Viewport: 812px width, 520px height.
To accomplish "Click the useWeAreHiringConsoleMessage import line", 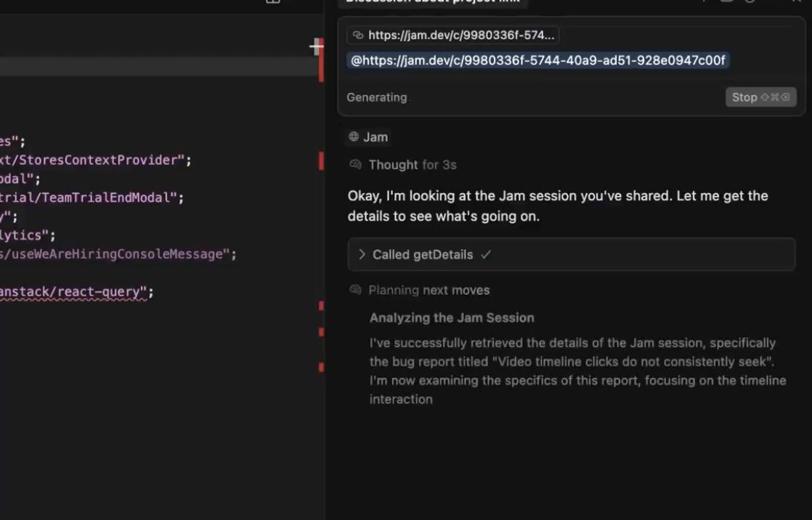I will [x=118, y=253].
